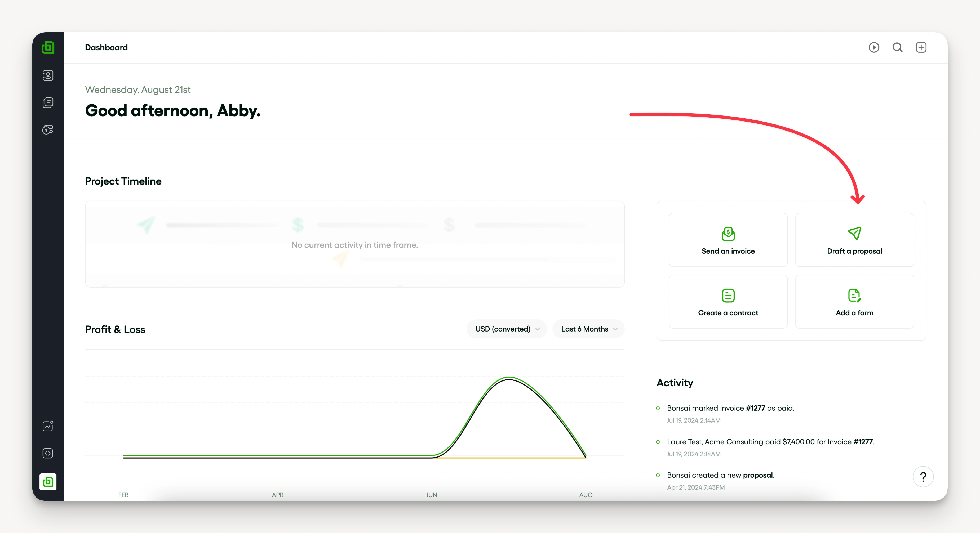Open search with magnifying glass icon
This screenshot has height=533, width=980.
pyautogui.click(x=897, y=47)
